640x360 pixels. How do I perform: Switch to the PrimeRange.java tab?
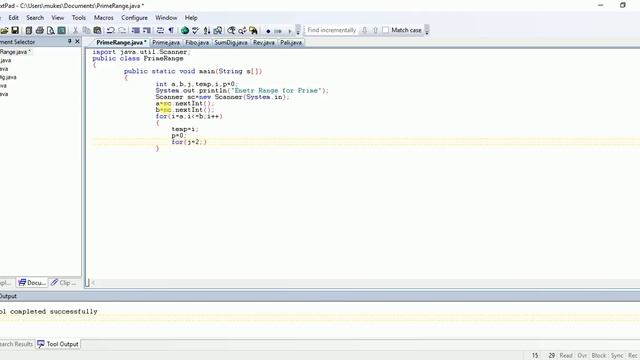(120, 42)
